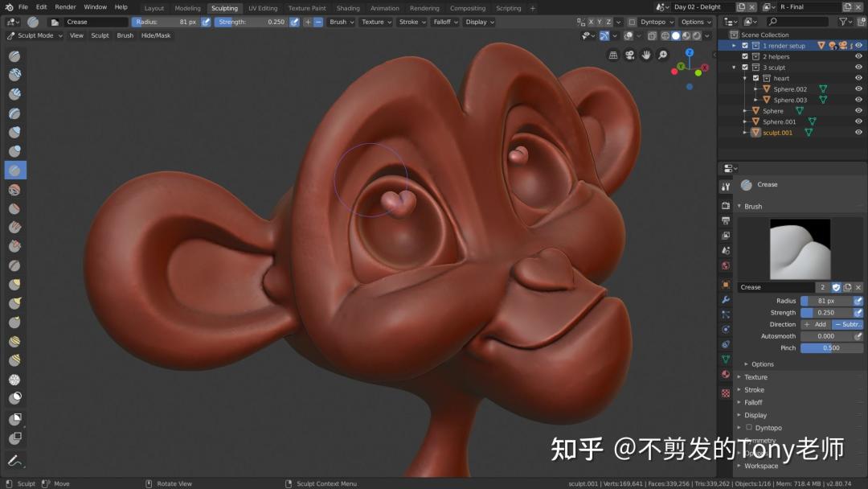
Task: Add a new workspace tab
Action: [x=533, y=8]
